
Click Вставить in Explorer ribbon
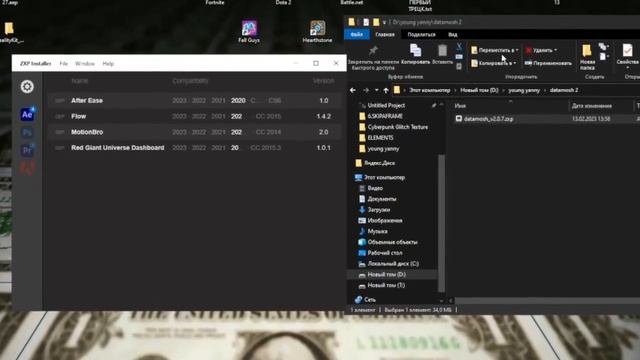pyautogui.click(x=442, y=54)
